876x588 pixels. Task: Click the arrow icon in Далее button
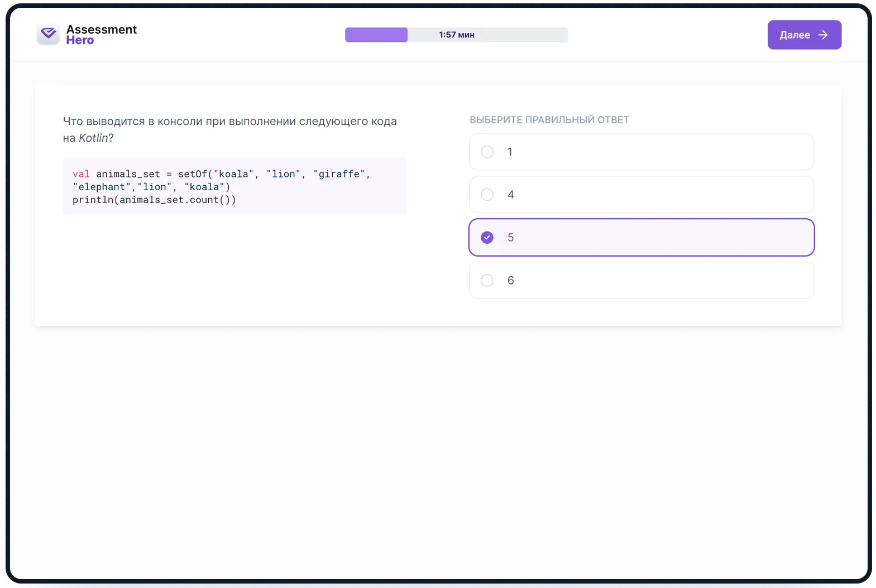[x=823, y=35]
